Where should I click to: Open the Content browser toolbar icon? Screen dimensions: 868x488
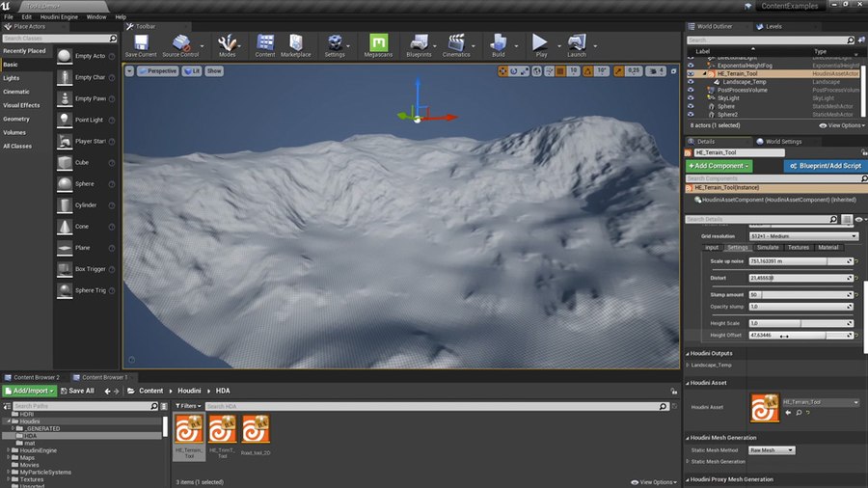tap(265, 45)
